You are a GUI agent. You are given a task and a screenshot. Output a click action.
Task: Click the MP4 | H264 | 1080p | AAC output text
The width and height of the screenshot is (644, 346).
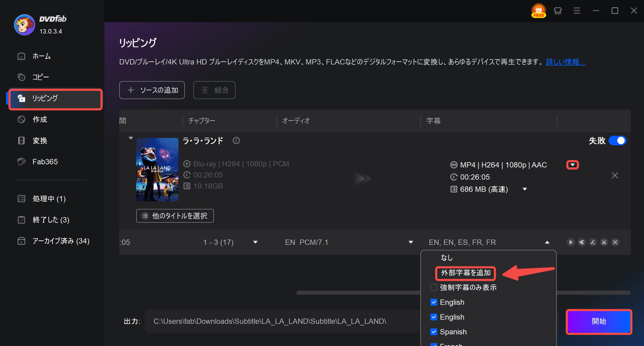pos(503,165)
